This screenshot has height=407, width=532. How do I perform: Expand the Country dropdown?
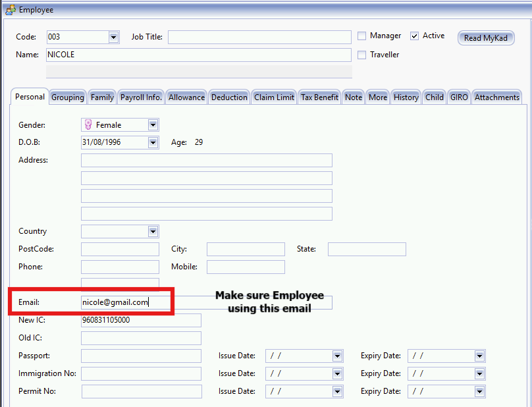pos(153,231)
